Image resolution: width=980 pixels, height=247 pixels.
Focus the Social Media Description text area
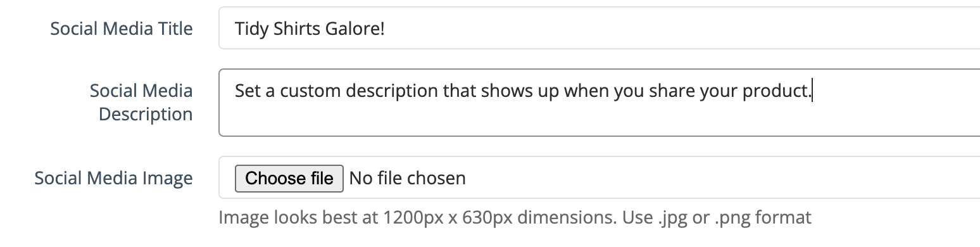click(599, 103)
